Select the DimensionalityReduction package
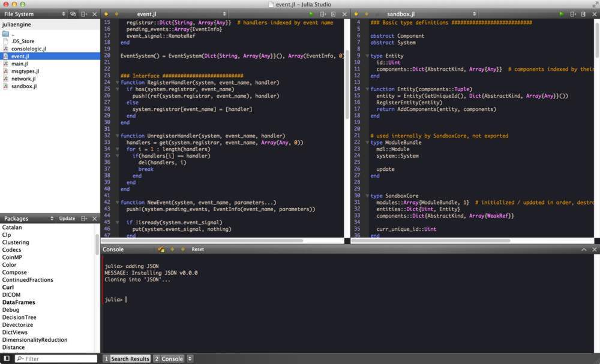Viewport: 600px width, 364px height. coord(35,340)
